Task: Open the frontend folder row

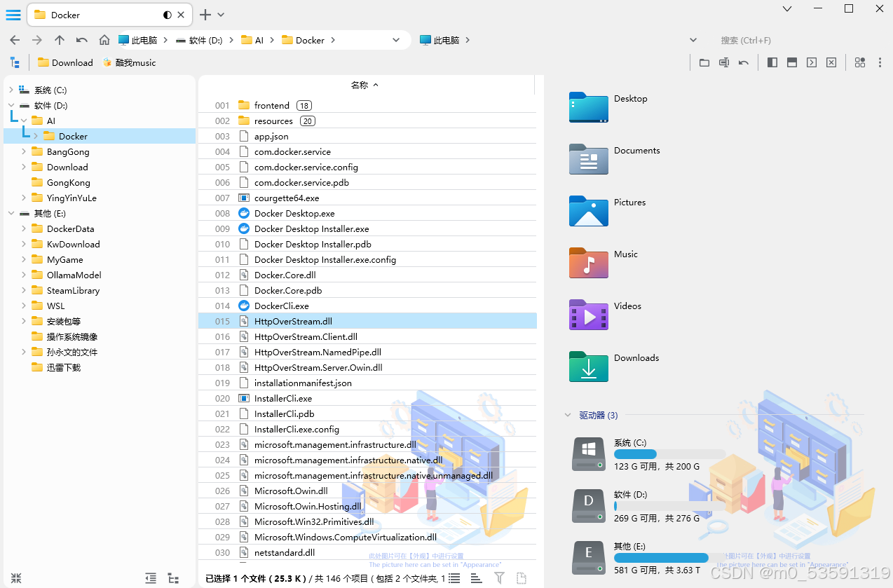Action: [x=367, y=105]
